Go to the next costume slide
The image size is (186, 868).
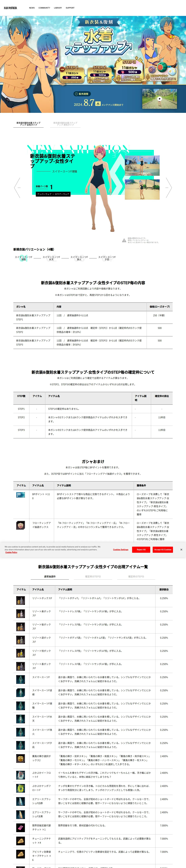coord(168,188)
